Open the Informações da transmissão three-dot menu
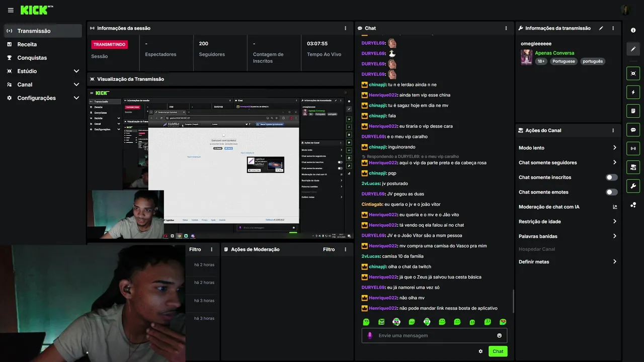This screenshot has height=362, width=644. tap(613, 28)
